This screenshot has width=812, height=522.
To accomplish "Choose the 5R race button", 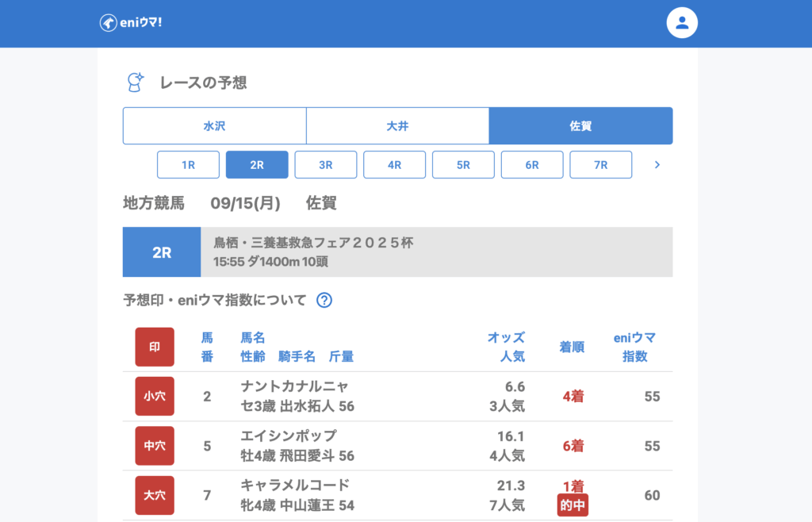I will 463,165.
